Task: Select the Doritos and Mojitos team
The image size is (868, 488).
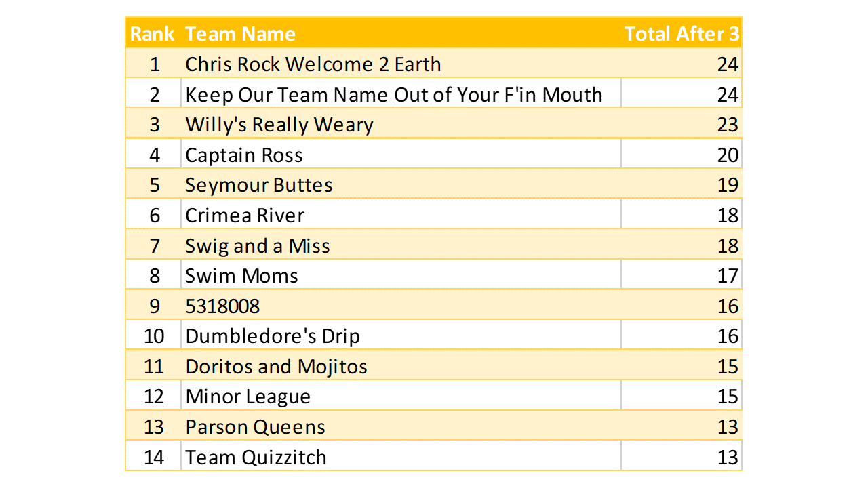Action: (x=277, y=367)
